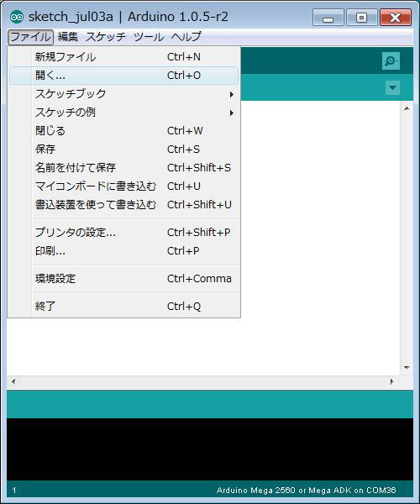
Task: Click the vertical scrollbar down arrow
Action: click(x=407, y=367)
